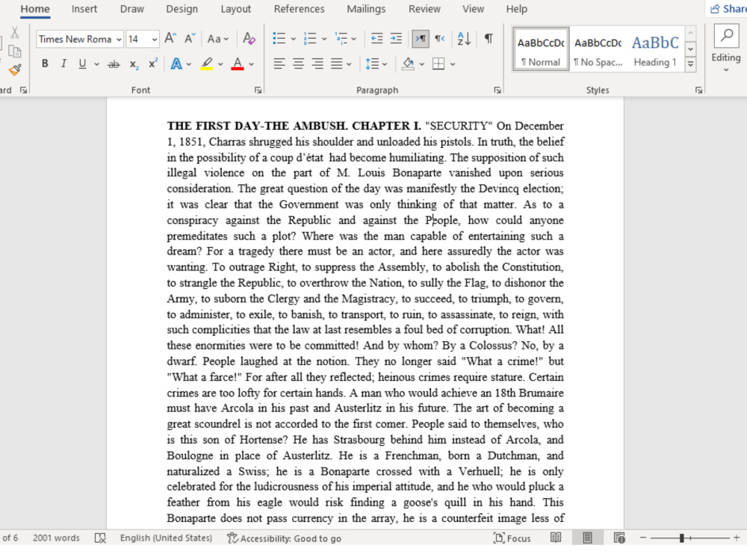Clear all formatting from selection

click(249, 39)
